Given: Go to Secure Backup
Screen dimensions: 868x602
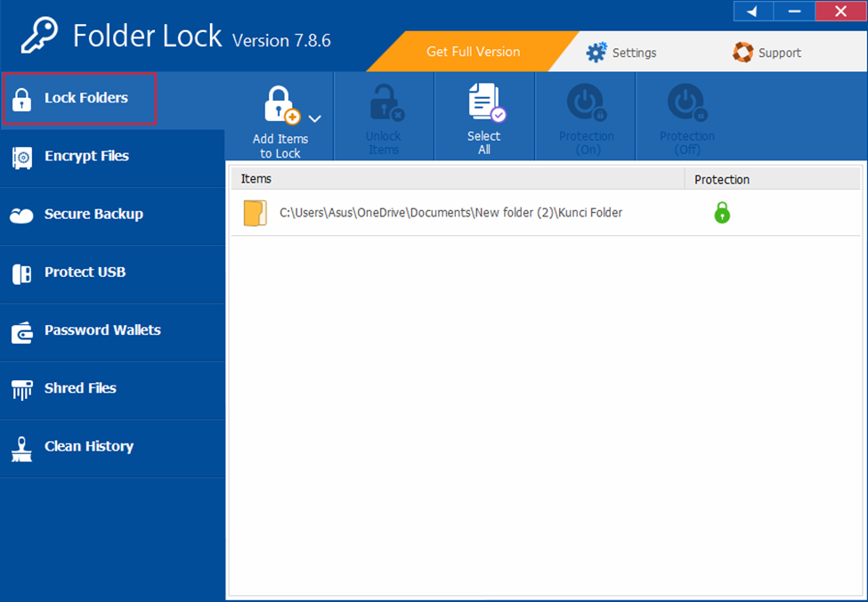Looking at the screenshot, I should [x=112, y=215].
